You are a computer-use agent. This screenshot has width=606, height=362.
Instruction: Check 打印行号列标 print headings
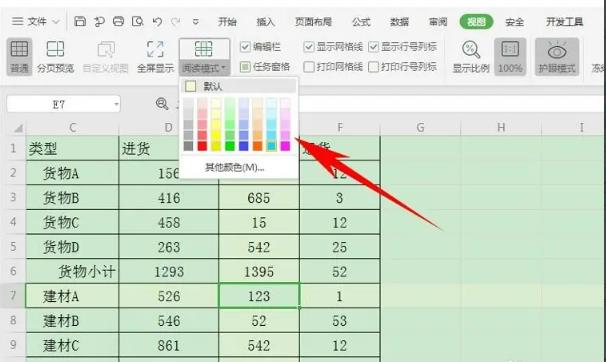click(373, 67)
